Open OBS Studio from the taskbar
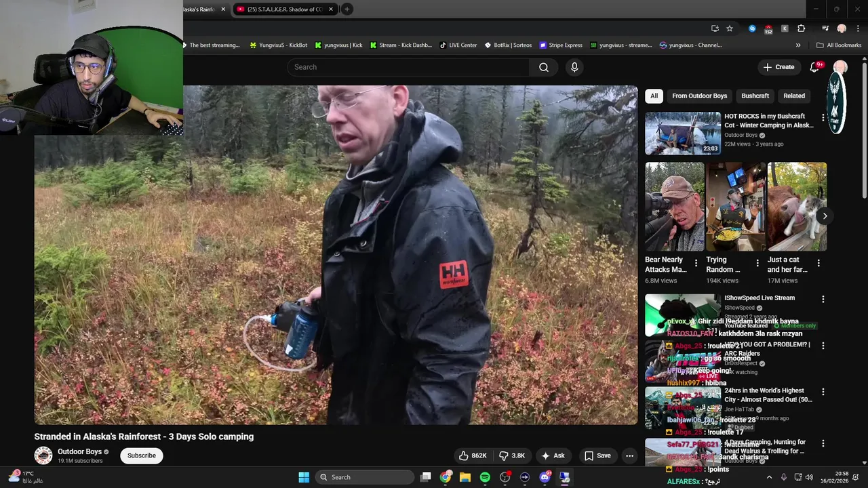 [x=505, y=477]
